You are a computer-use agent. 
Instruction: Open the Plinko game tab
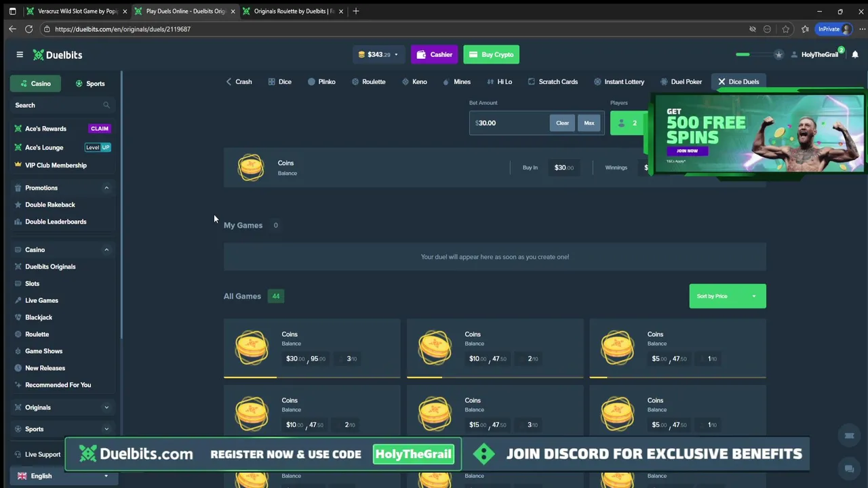(x=321, y=81)
